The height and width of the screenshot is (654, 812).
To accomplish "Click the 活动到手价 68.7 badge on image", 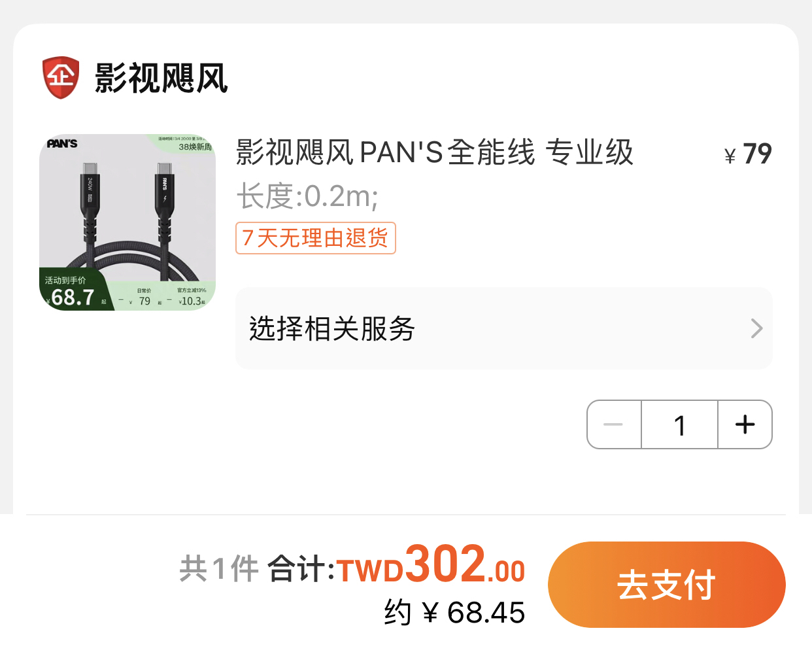I will point(73,290).
